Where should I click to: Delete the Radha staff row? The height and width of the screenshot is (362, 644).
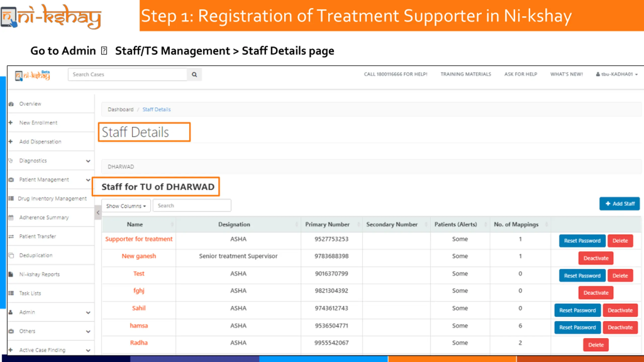click(596, 345)
